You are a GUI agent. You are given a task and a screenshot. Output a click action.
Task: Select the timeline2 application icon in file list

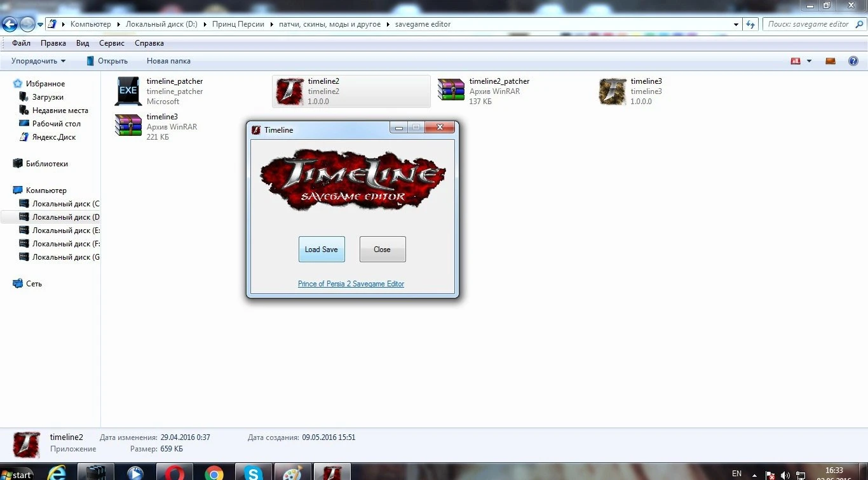290,91
